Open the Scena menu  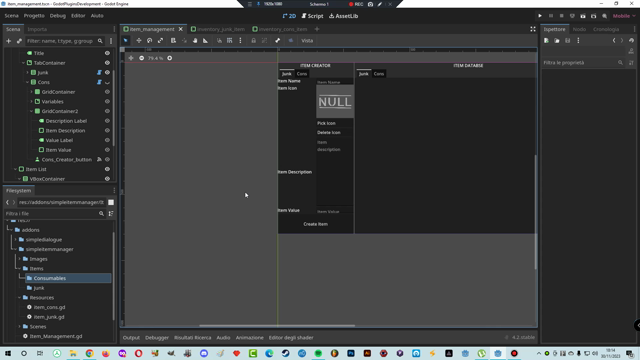11,16
